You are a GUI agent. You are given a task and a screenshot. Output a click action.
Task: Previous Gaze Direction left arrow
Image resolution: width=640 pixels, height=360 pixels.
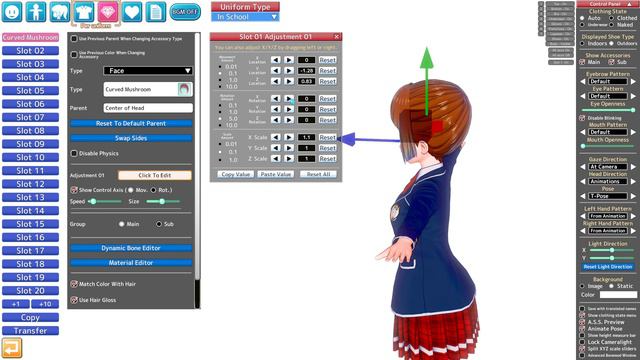(583, 167)
